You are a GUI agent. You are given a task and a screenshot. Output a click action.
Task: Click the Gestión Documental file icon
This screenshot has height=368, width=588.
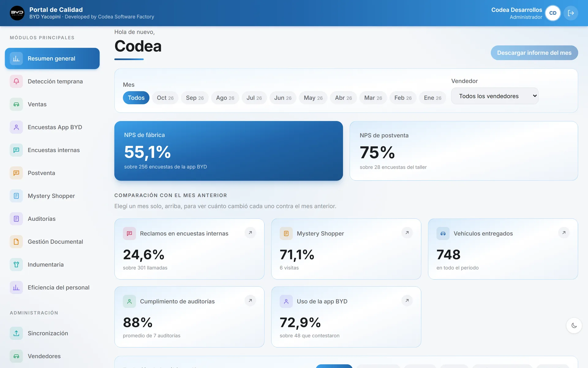click(16, 242)
